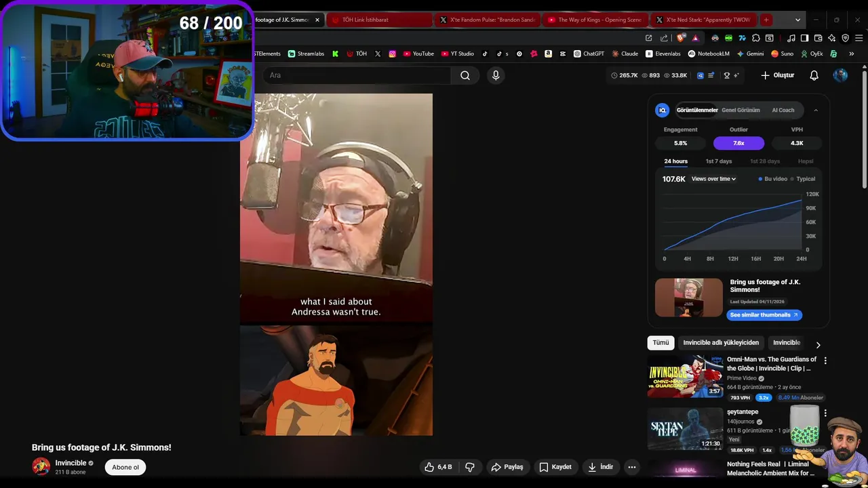Switch to TÖH Link İstihbarat browser tab
Viewport: 868px width, 488px height.
[x=380, y=20]
